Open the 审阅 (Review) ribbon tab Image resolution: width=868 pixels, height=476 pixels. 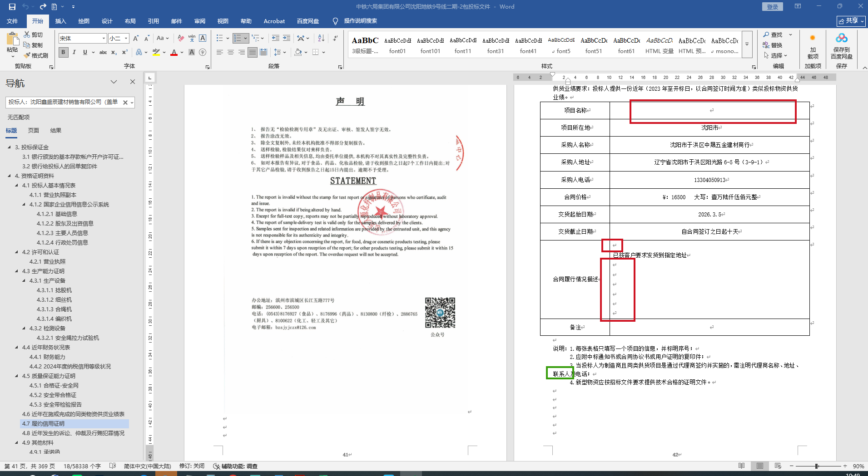(x=200, y=21)
